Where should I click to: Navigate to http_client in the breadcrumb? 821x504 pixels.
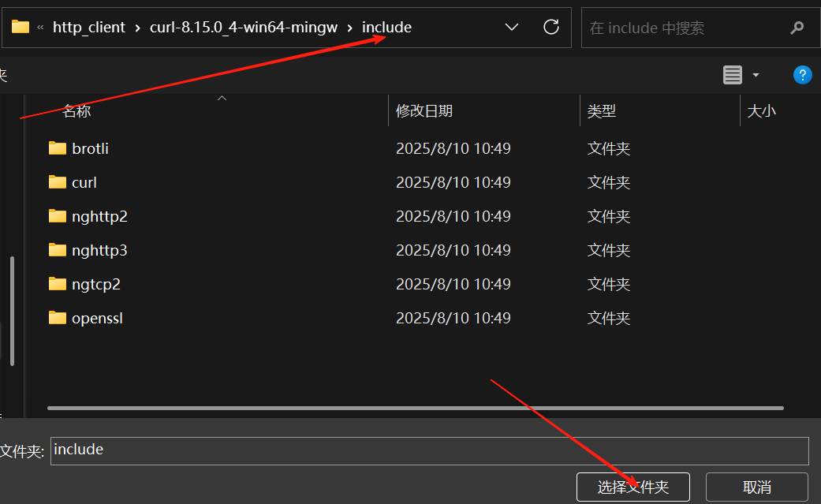coord(89,26)
